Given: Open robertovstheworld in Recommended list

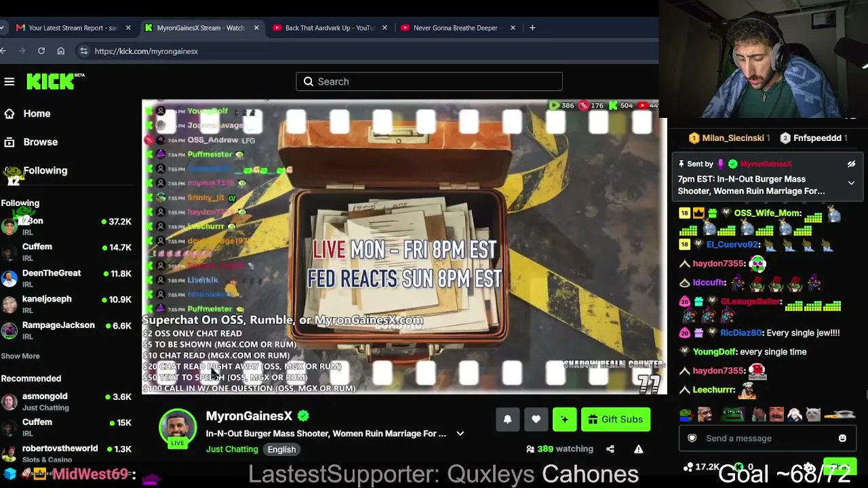Looking at the screenshot, I should (x=66, y=454).
